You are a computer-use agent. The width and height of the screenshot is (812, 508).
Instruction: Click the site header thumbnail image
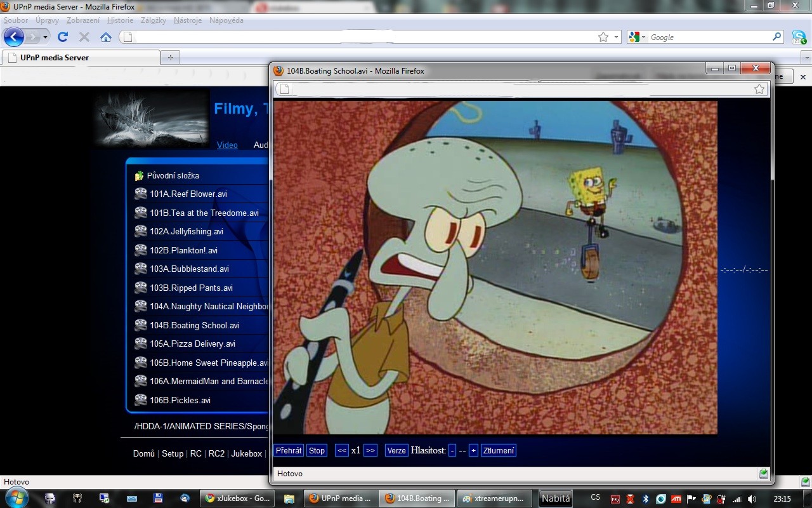(x=152, y=118)
